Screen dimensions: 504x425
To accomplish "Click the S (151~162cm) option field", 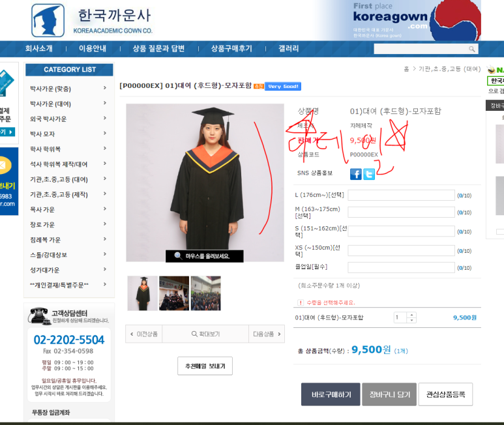I will pyautogui.click(x=401, y=231).
